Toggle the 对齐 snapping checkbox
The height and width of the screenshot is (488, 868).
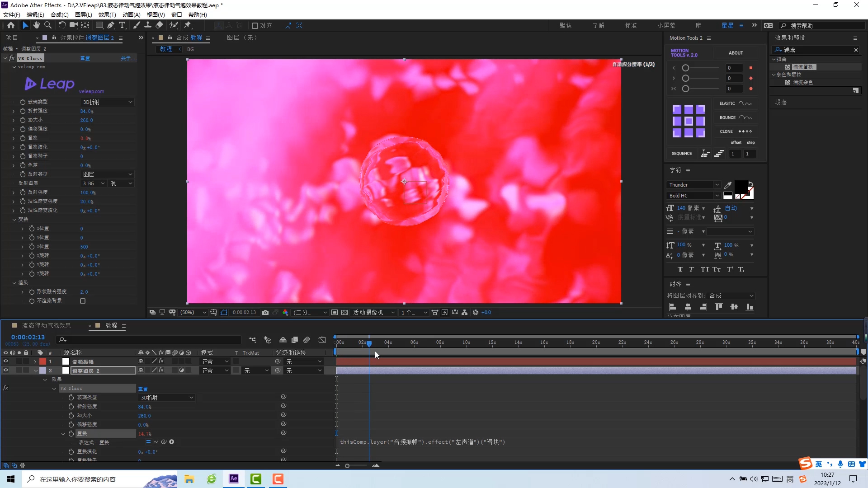click(255, 26)
